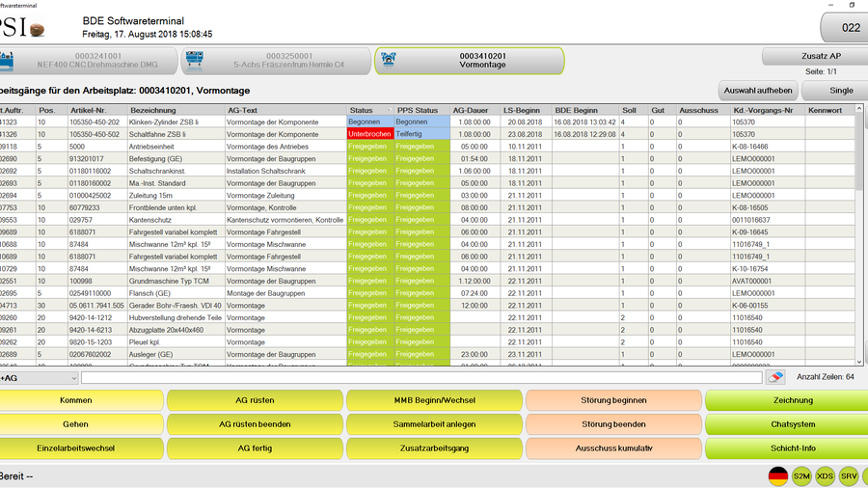This screenshot has height=489, width=868.
Task: Sort by the AG-Text column header
Action: [285, 110]
